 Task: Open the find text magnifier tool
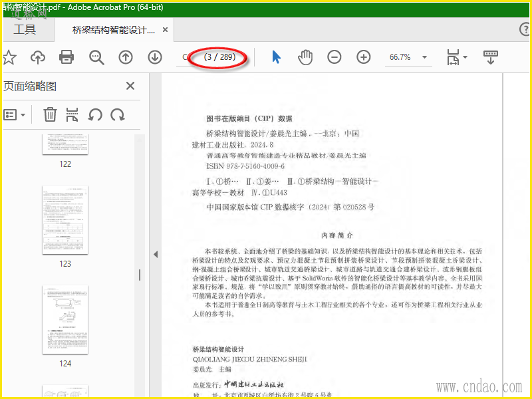coord(96,57)
